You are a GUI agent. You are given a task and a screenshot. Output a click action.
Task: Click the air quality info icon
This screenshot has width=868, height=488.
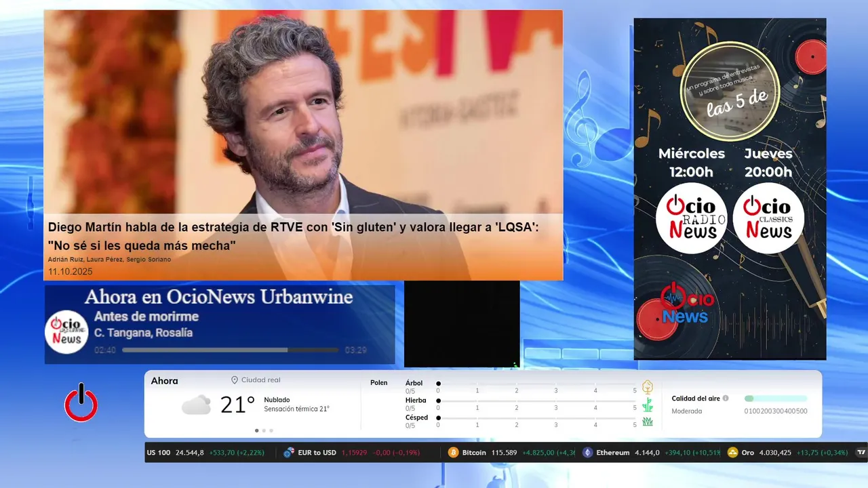click(726, 399)
